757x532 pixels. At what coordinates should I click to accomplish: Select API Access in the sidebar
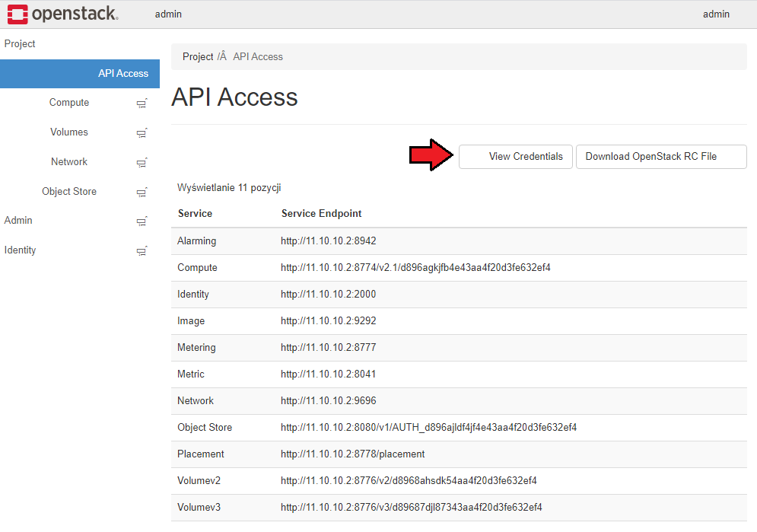(x=80, y=73)
